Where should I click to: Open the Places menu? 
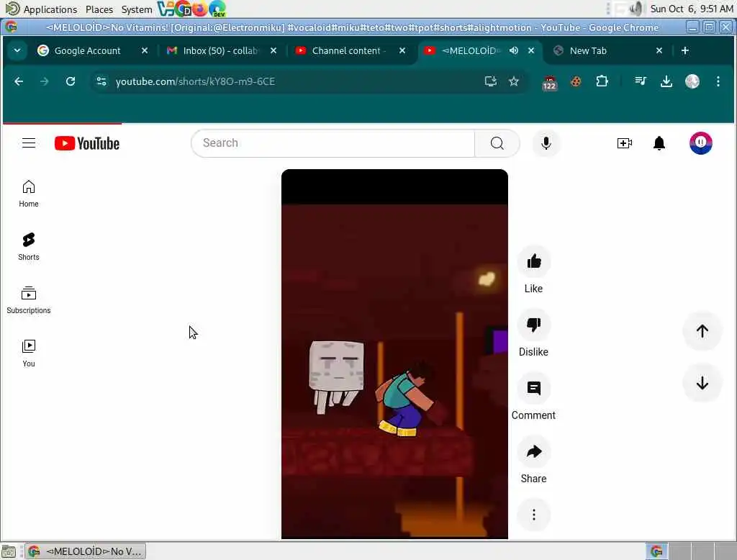tap(99, 9)
